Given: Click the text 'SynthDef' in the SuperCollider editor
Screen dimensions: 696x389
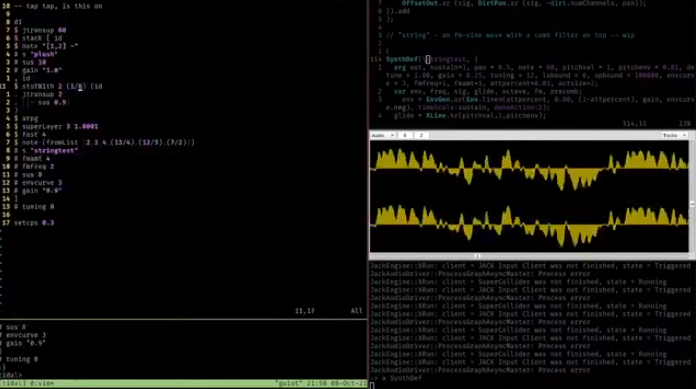Looking at the screenshot, I should click(402, 59).
